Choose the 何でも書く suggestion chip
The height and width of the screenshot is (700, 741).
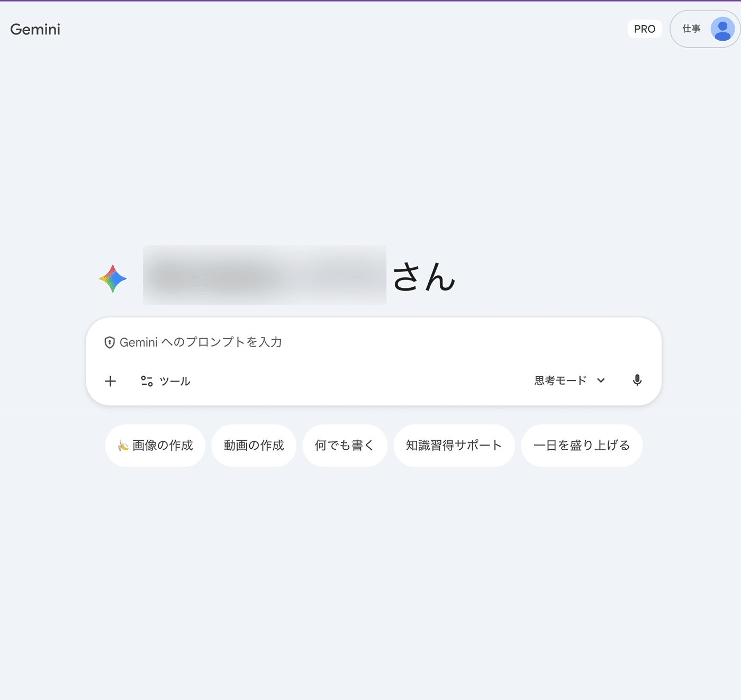point(345,446)
